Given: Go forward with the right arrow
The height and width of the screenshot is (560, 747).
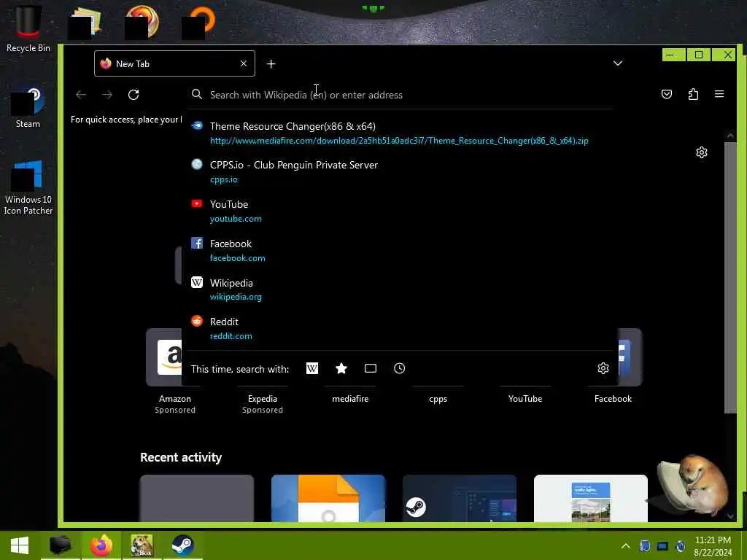Looking at the screenshot, I should click(x=107, y=95).
